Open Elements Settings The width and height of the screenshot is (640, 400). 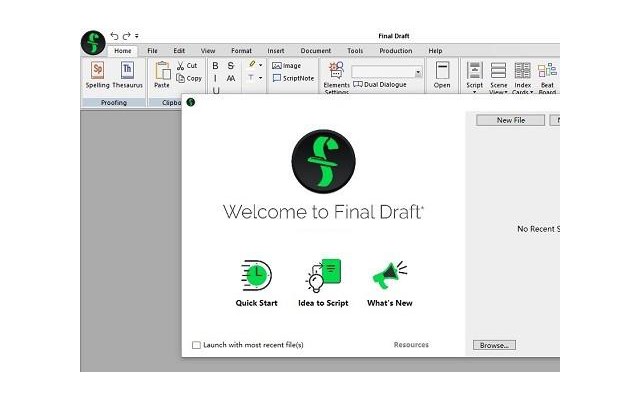(x=337, y=78)
